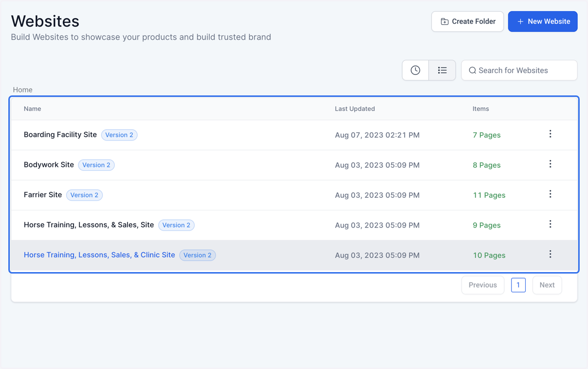Image resolution: width=588 pixels, height=369 pixels.
Task: Click the Home breadcrumb
Action: pos(23,90)
